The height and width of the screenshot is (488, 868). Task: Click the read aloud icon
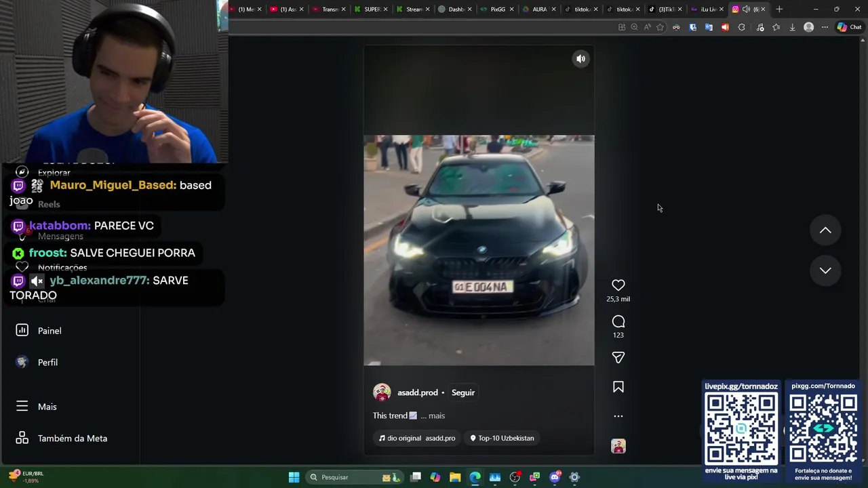(x=647, y=27)
